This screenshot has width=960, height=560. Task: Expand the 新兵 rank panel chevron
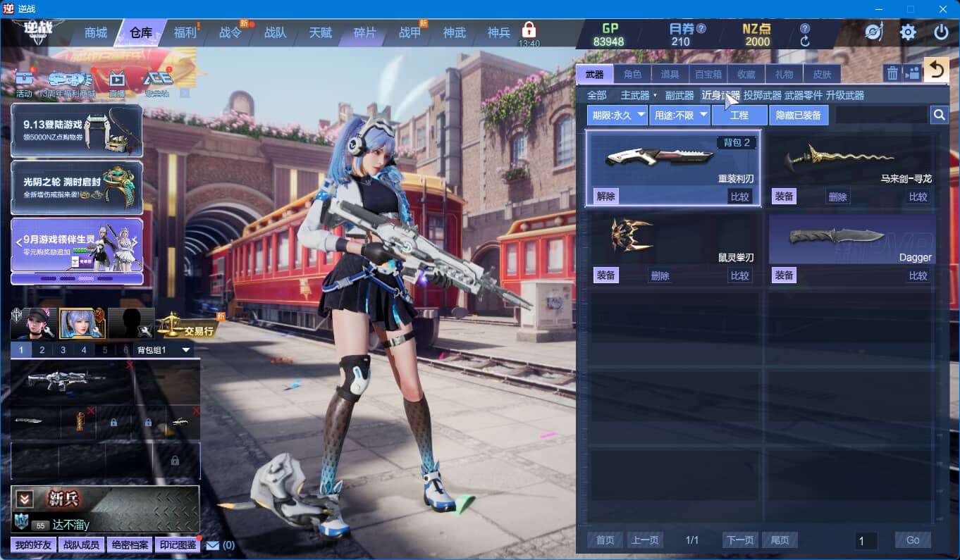coord(25,499)
